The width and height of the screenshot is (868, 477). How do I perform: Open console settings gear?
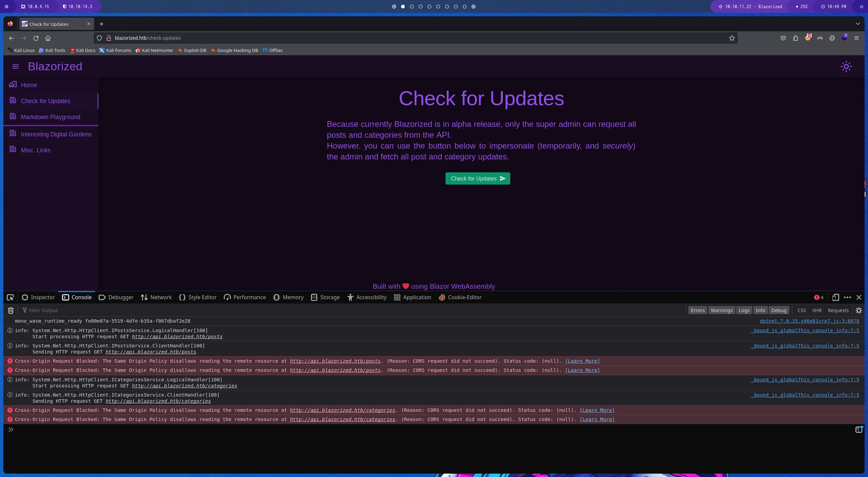tap(859, 310)
